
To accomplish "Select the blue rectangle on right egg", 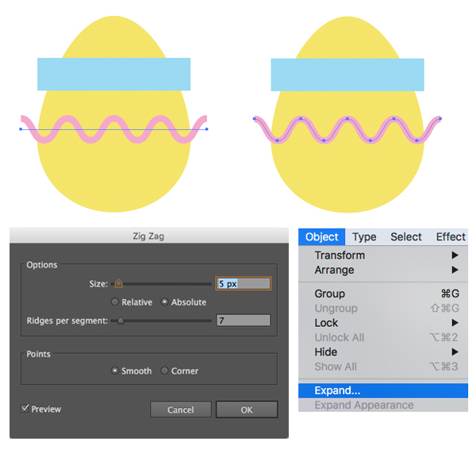I will [x=347, y=75].
